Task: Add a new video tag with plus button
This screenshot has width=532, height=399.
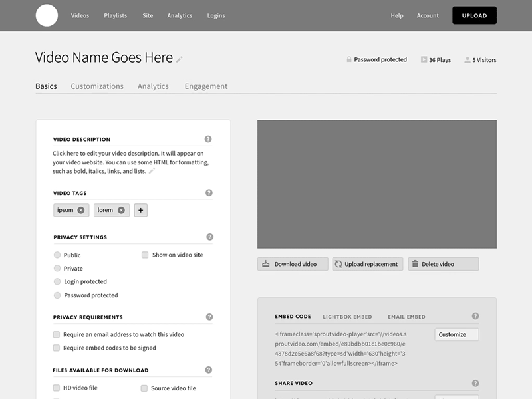Action: coord(140,210)
